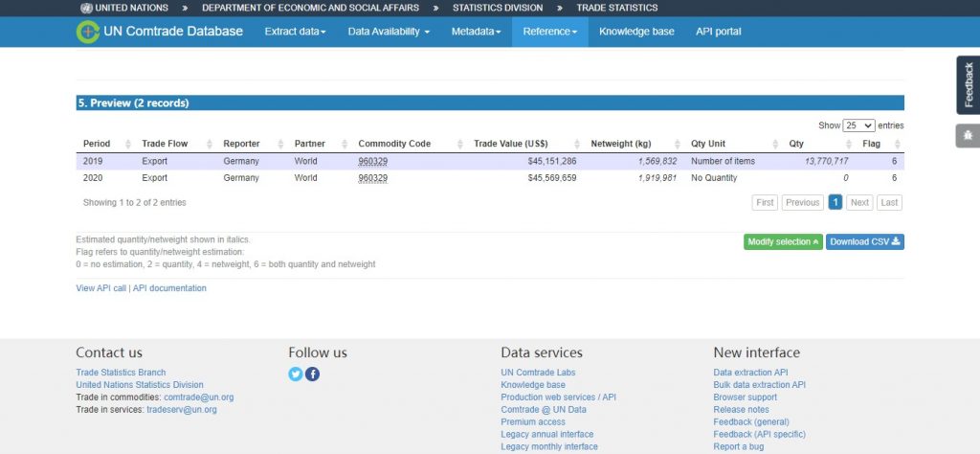Open the Knowledge base nav item
980x454 pixels.
[x=636, y=32]
